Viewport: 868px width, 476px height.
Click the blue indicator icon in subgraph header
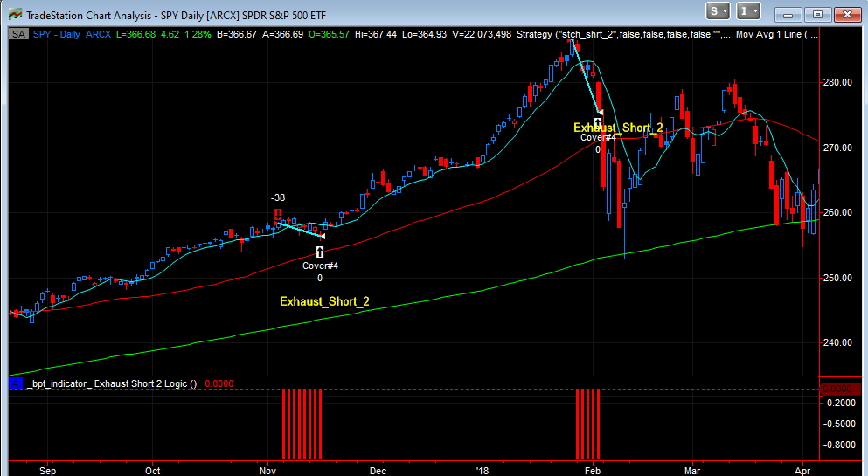pyautogui.click(x=15, y=383)
